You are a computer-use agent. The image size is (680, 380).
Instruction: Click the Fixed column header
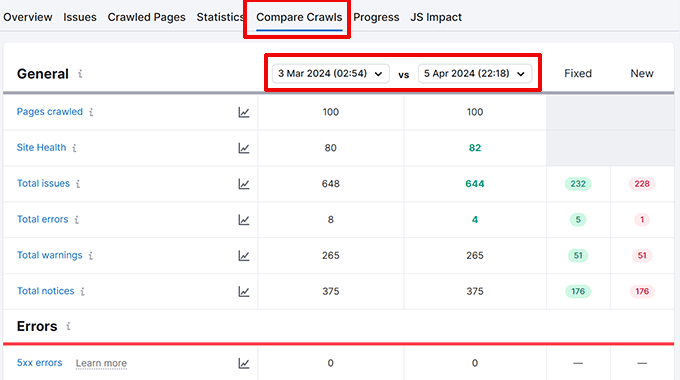(578, 73)
